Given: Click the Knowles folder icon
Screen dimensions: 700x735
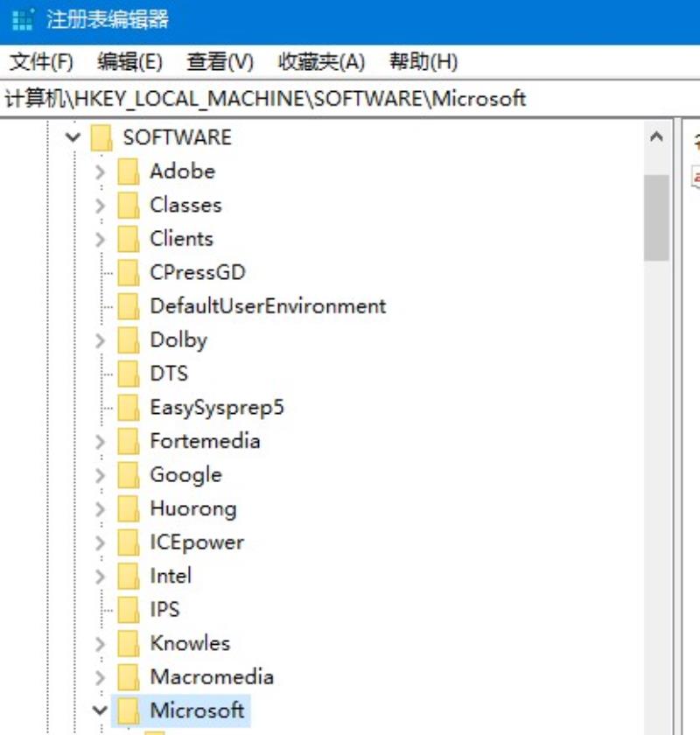Looking at the screenshot, I should pos(128,644).
